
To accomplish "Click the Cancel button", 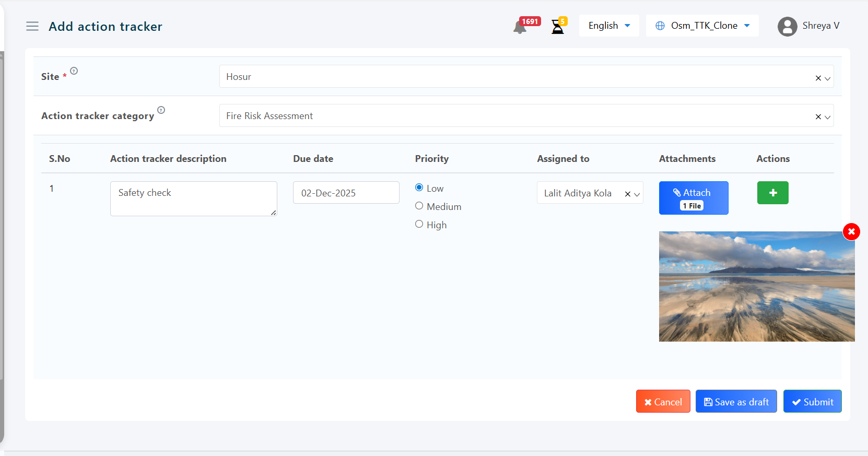I will tap(663, 402).
